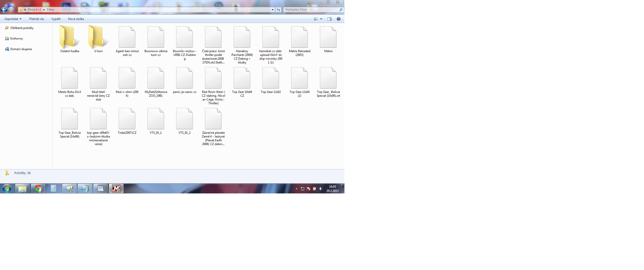Open the McAfee taskbar application
The height and width of the screenshot is (270, 644).
click(116, 188)
